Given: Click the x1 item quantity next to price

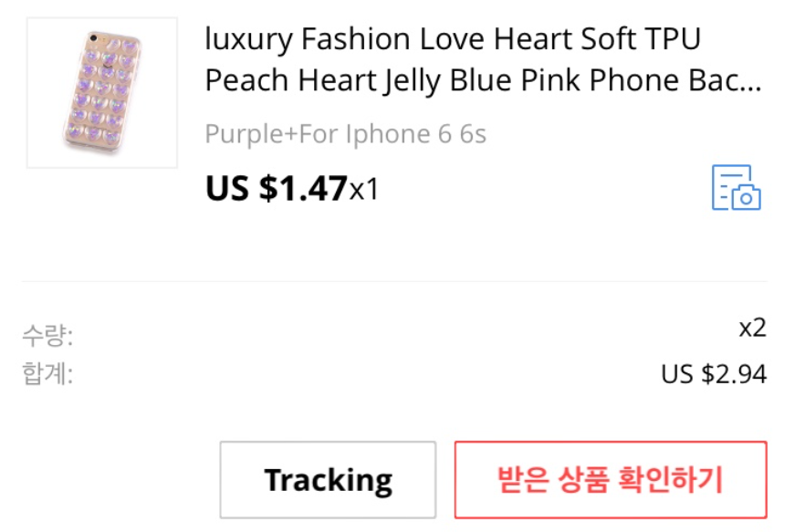Looking at the screenshot, I should pos(364,189).
